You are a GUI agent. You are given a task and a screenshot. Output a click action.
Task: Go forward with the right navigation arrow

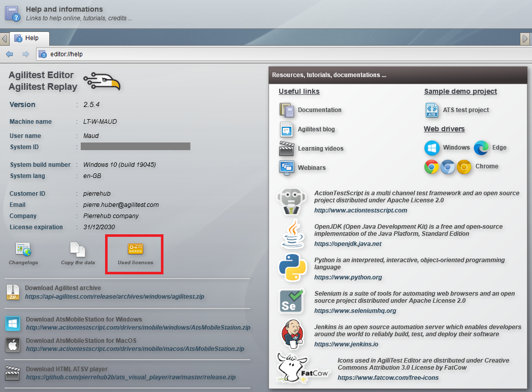(26, 54)
